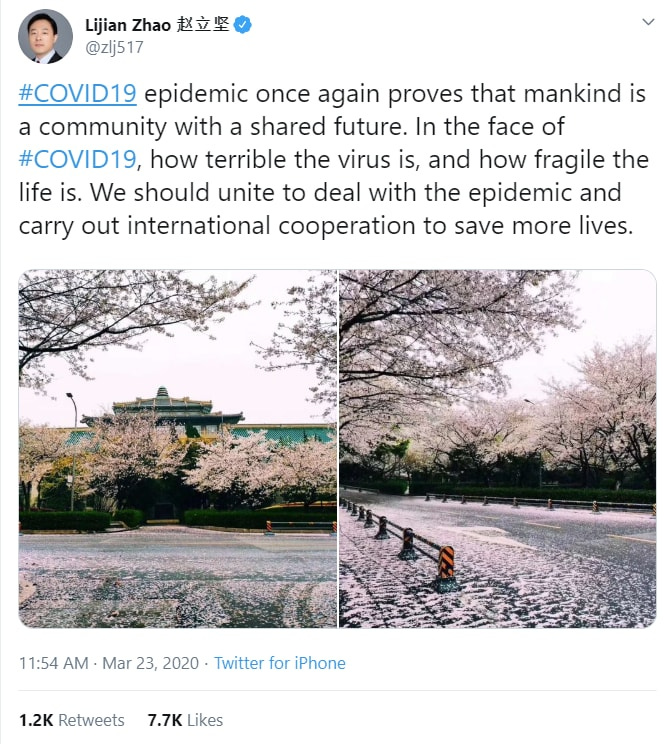Viewport: 666px width, 744px height.
Task: Click the Chinese name 赵立坚 text
Action: 203,25
